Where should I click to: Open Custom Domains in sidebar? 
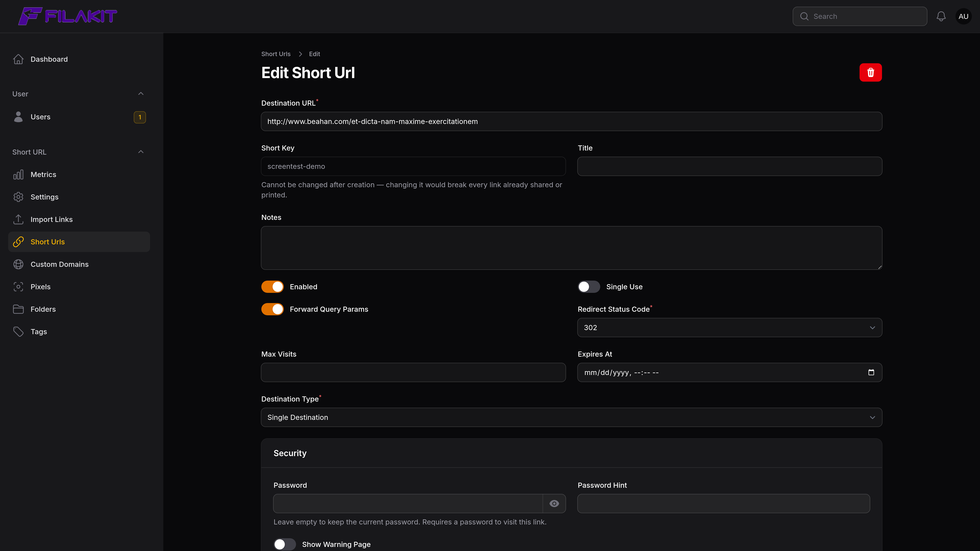point(79,264)
